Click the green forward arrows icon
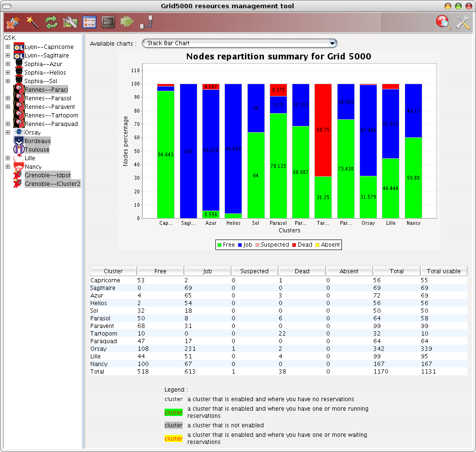476x452 pixels. tap(127, 21)
